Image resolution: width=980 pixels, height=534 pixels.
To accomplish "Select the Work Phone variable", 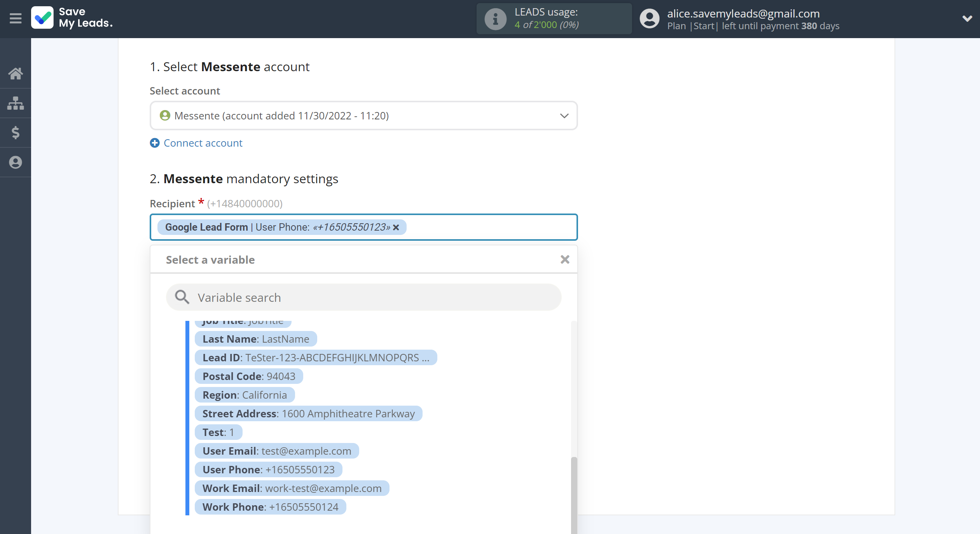I will 271,507.
